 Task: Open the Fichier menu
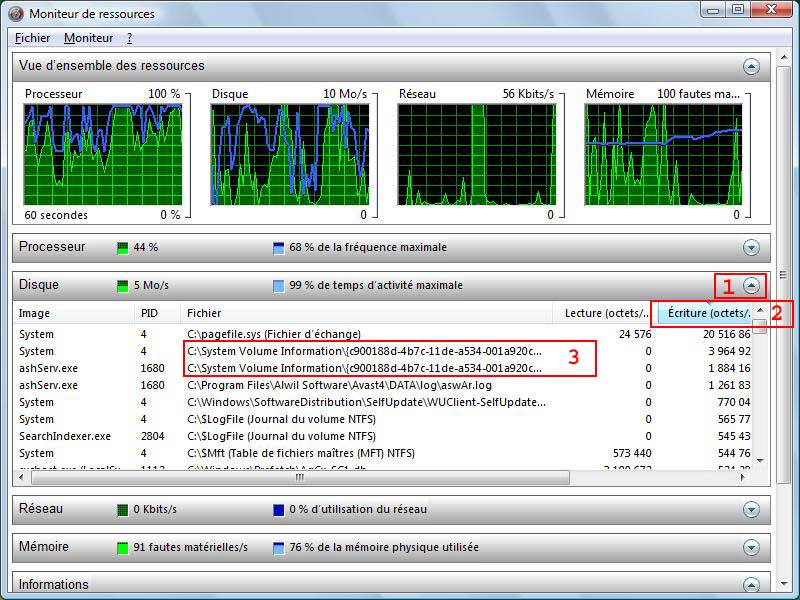coord(33,38)
